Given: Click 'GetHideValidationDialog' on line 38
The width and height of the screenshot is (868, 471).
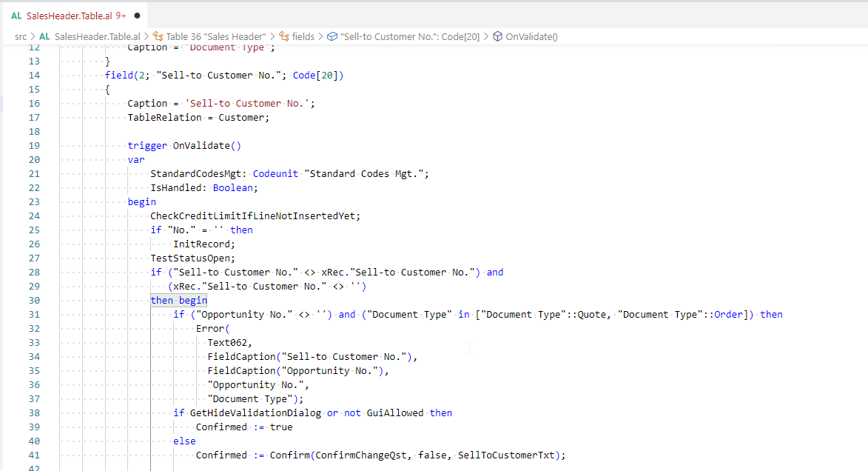Looking at the screenshot, I should pos(255,413).
